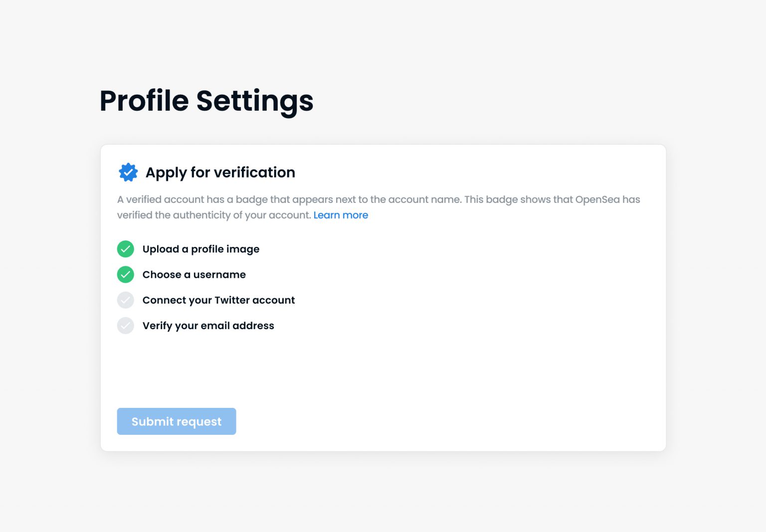Click the verified badge next to Apply for verification

tap(128, 172)
